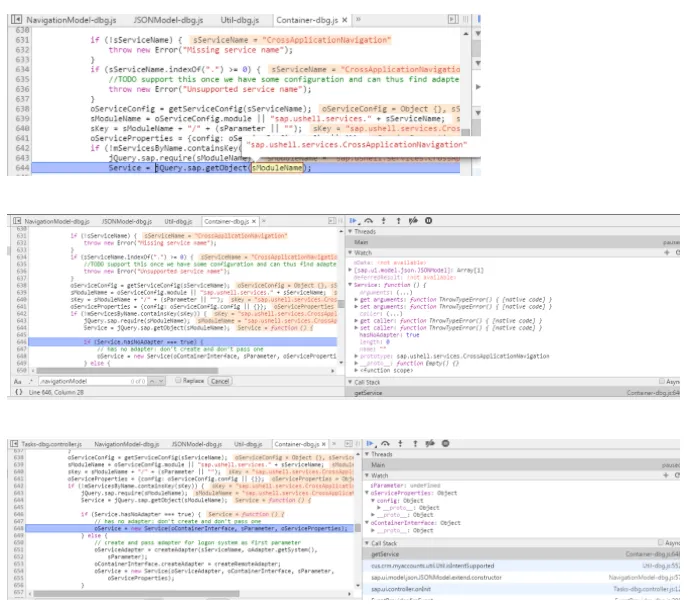Click Resume script execution in middle DevTools panel

coord(353,221)
